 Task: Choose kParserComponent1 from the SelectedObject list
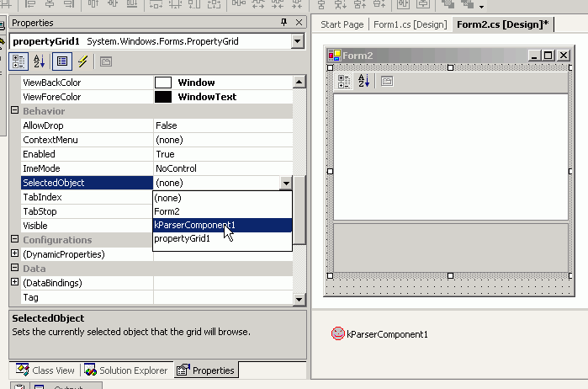tap(195, 225)
